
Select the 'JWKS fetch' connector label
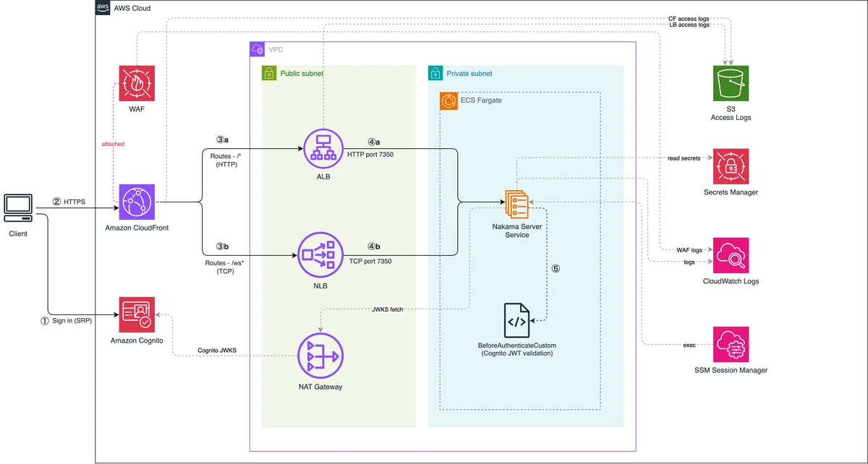(x=388, y=309)
